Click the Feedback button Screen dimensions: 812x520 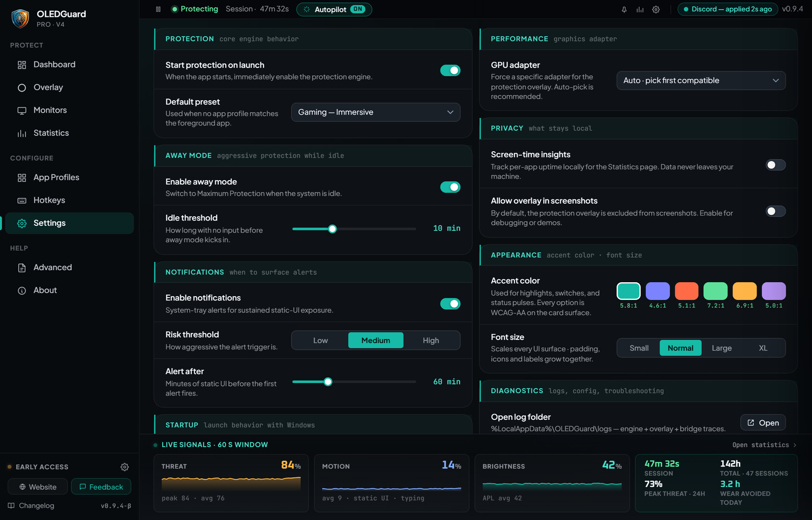[101, 487]
